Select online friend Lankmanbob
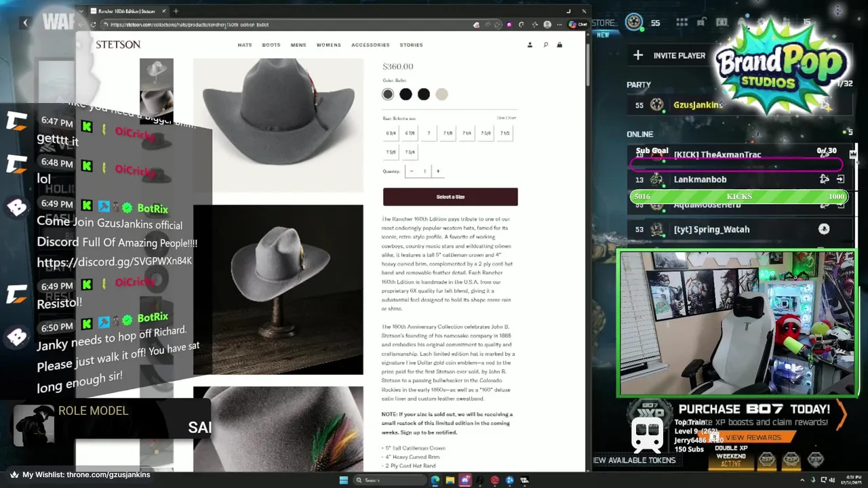 (x=700, y=180)
